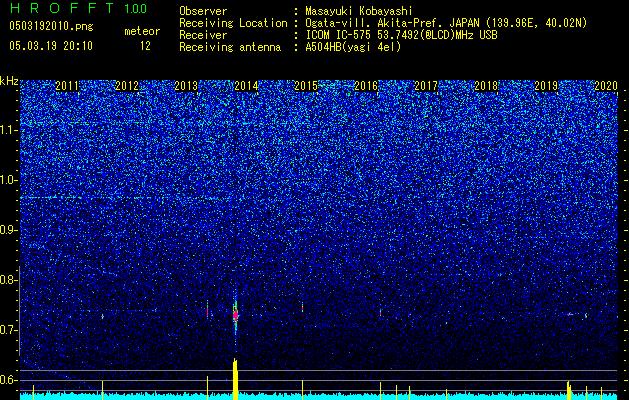Select the meteor count value 12
This screenshot has width=629, height=400.
[145, 46]
